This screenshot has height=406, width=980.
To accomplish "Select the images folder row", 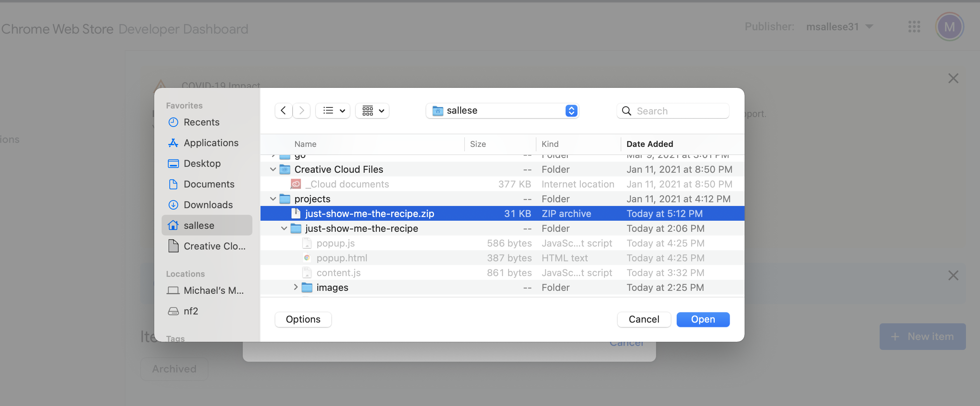I will click(x=502, y=287).
